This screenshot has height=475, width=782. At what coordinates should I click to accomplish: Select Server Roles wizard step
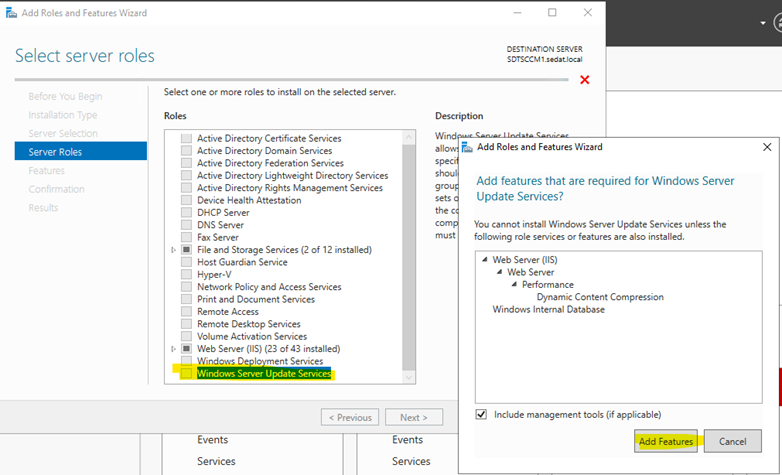(x=81, y=152)
